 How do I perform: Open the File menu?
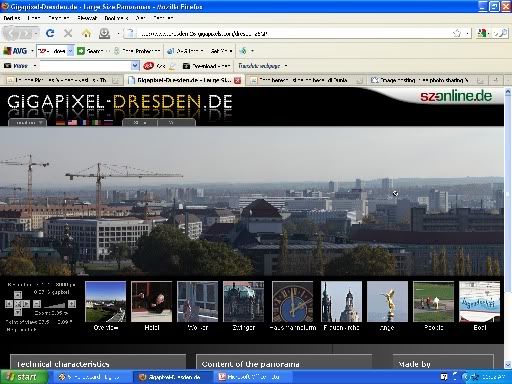coord(12,18)
